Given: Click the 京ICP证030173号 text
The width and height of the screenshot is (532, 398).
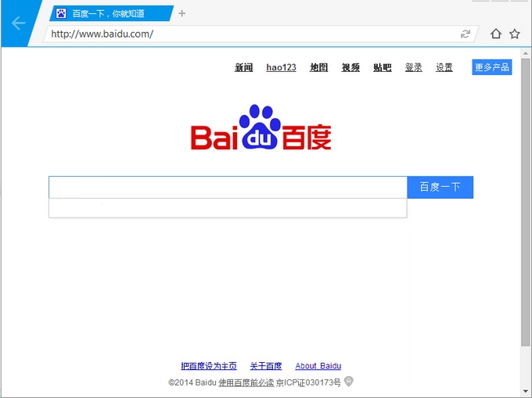Looking at the screenshot, I should 308,382.
